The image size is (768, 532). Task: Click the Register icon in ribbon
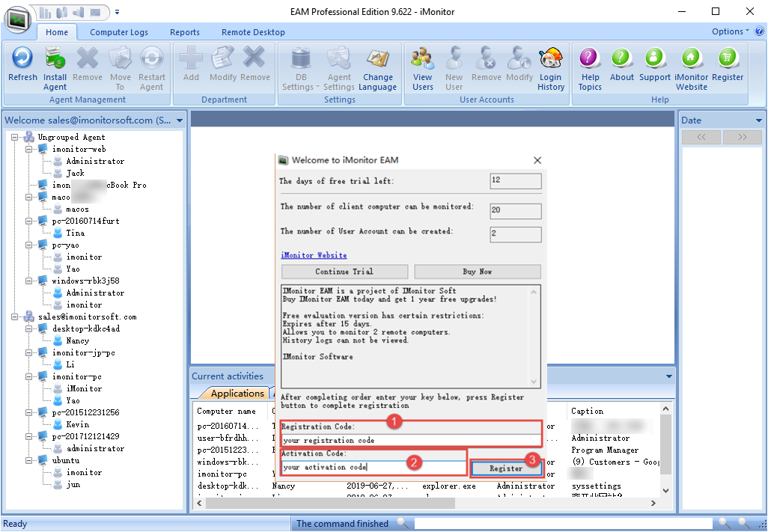728,63
